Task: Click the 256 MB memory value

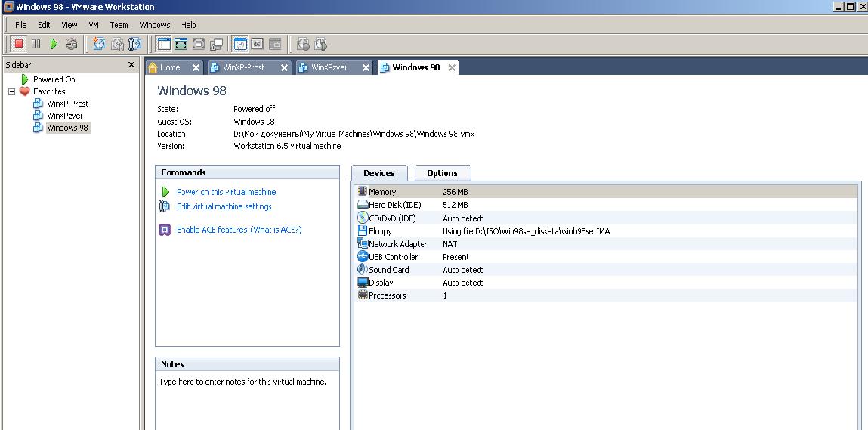Action: [x=456, y=192]
